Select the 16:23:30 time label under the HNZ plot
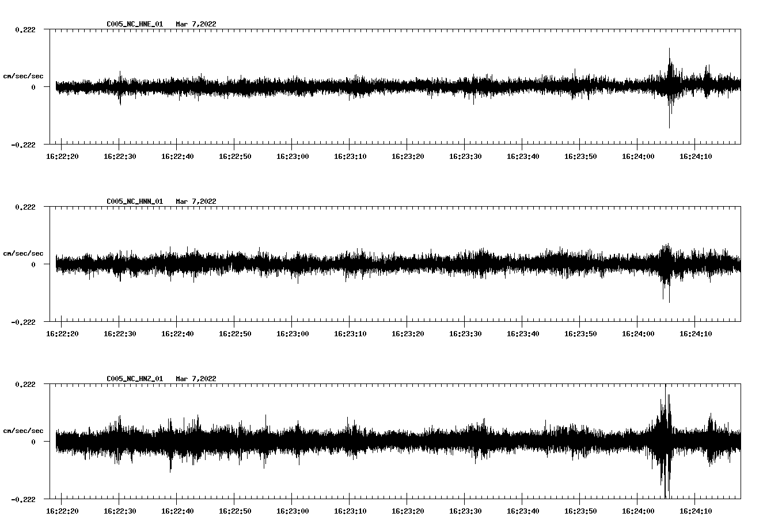 [465, 511]
